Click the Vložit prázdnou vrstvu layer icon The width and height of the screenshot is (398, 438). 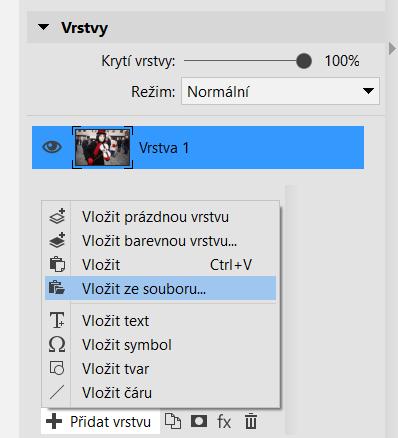57,217
